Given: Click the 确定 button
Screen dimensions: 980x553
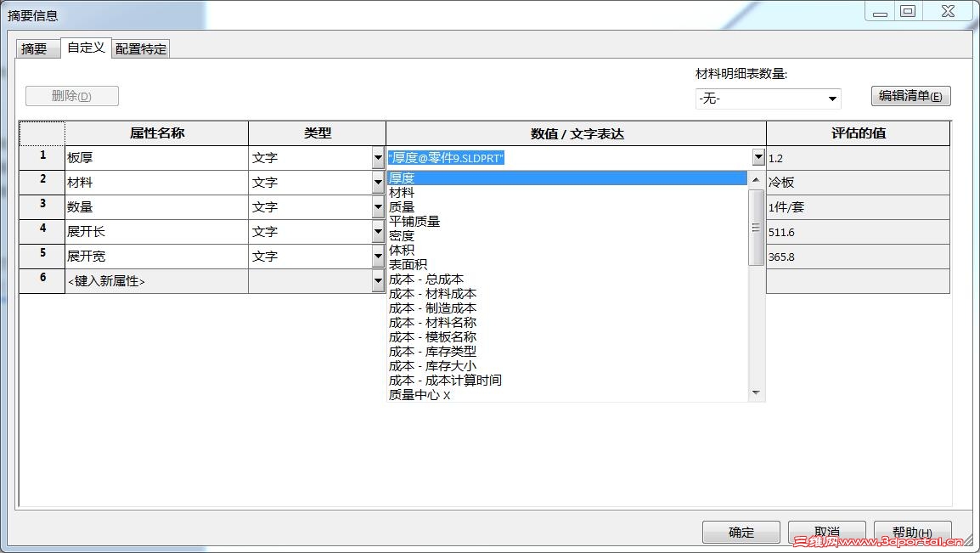Looking at the screenshot, I should 740,532.
